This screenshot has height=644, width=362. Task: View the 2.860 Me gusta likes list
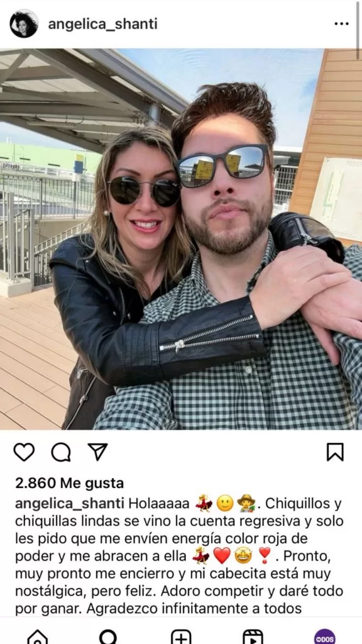pyautogui.click(x=69, y=484)
